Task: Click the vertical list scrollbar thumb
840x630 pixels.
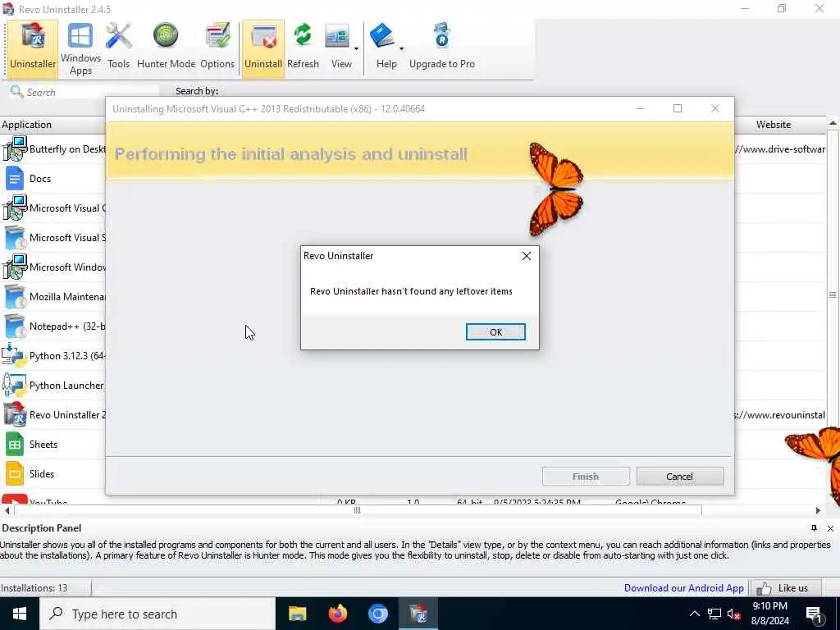Action: point(833,294)
